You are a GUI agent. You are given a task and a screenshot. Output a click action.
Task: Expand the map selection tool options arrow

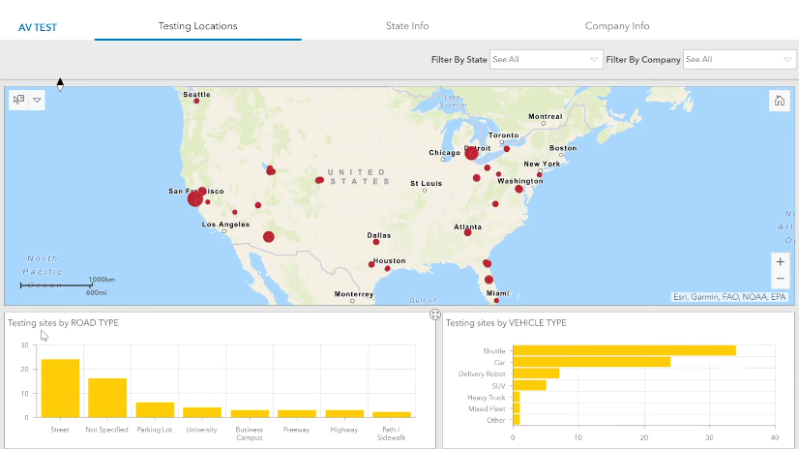point(37,100)
